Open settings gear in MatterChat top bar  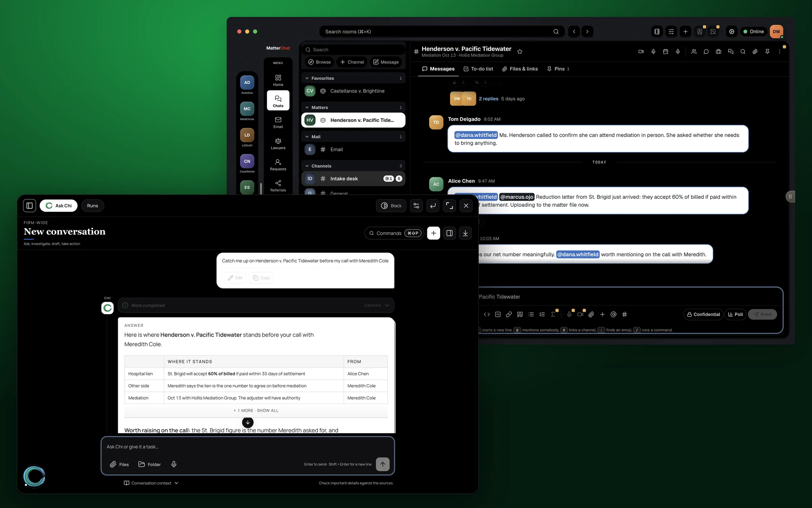(x=731, y=31)
